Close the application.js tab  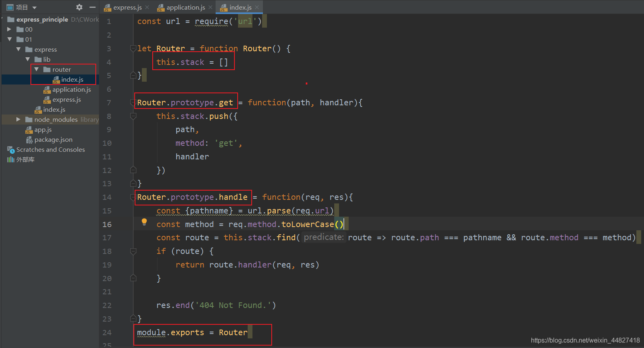(210, 7)
